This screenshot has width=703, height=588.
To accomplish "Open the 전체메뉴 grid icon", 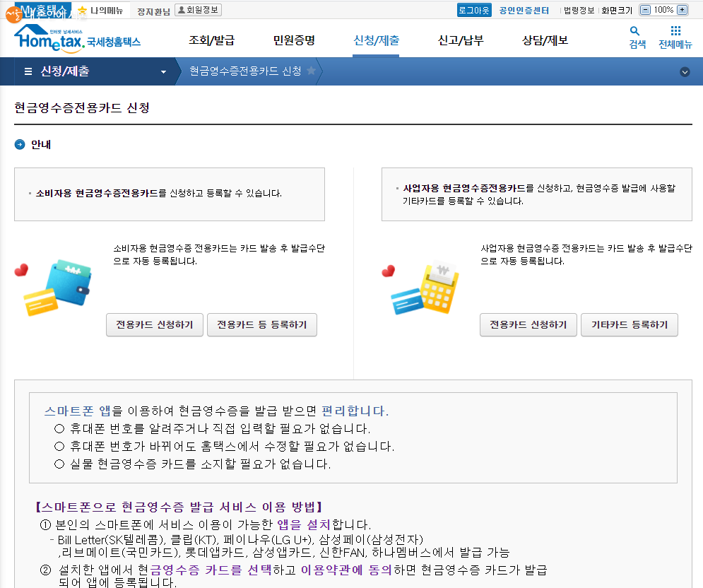I will (675, 32).
